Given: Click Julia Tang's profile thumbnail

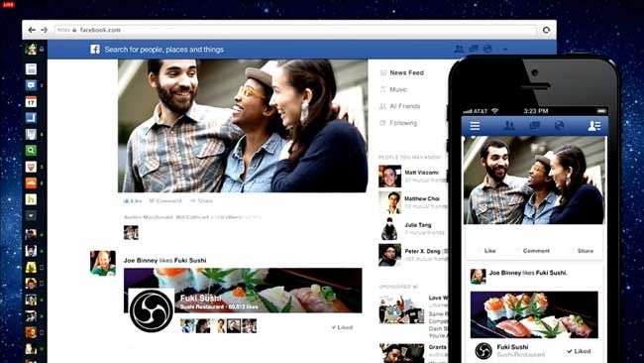Looking at the screenshot, I should 389,228.
